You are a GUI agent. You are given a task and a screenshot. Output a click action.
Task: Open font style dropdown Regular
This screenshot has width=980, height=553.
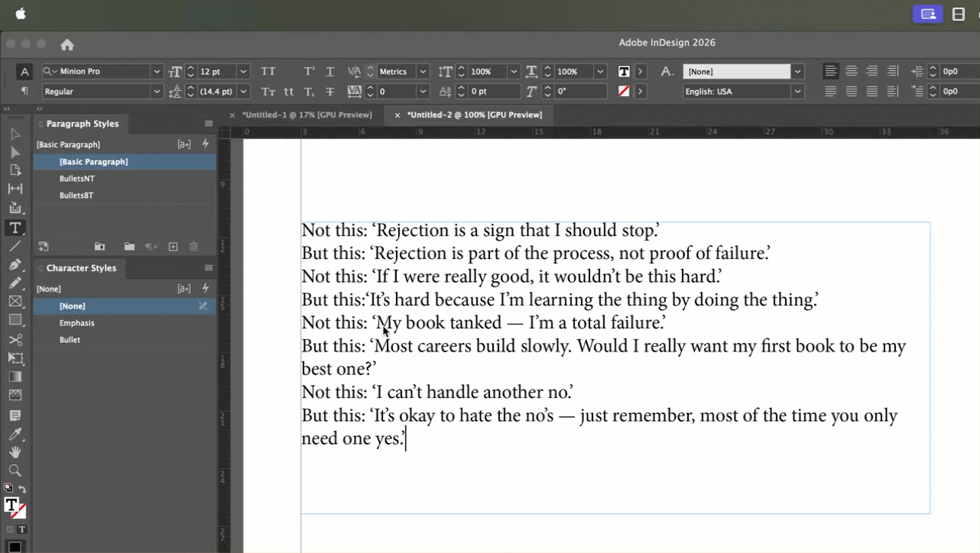[x=157, y=92]
